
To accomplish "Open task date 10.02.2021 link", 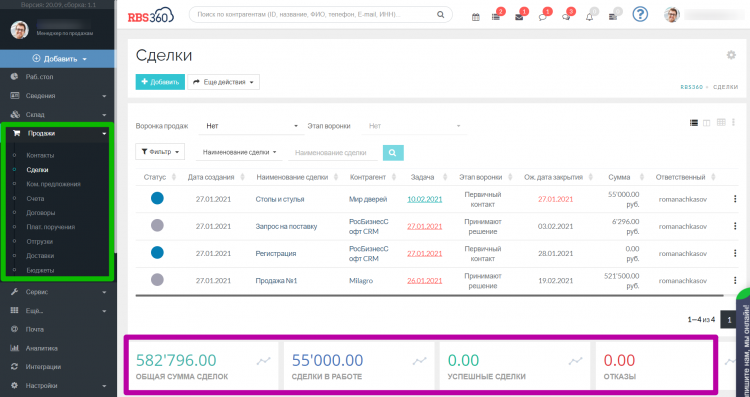I will pyautogui.click(x=425, y=199).
